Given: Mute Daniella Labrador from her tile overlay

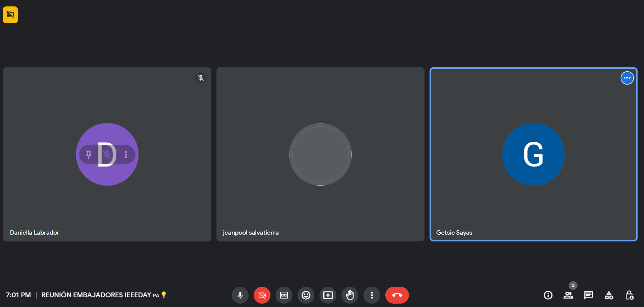Looking at the screenshot, I should 107,155.
